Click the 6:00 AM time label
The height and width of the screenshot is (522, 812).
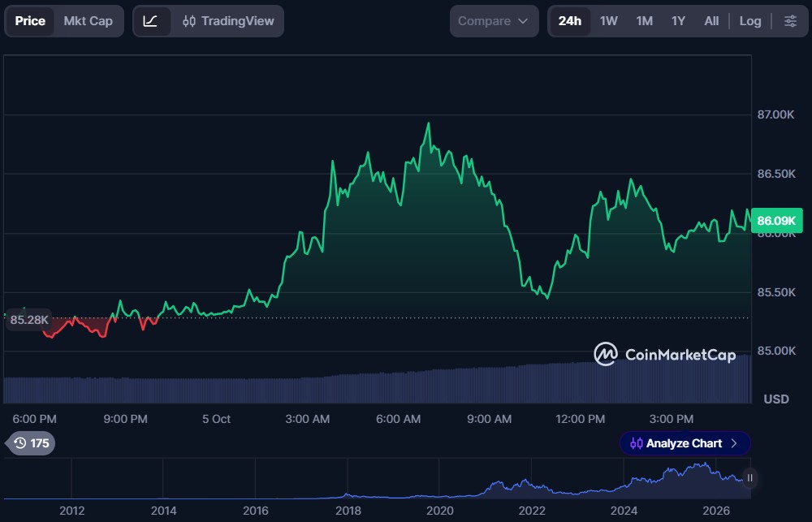(398, 419)
